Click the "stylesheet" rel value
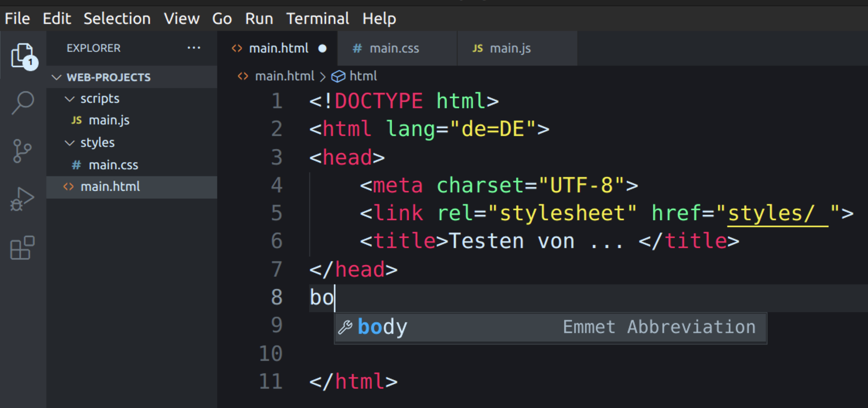The width and height of the screenshot is (868, 408). (562, 213)
